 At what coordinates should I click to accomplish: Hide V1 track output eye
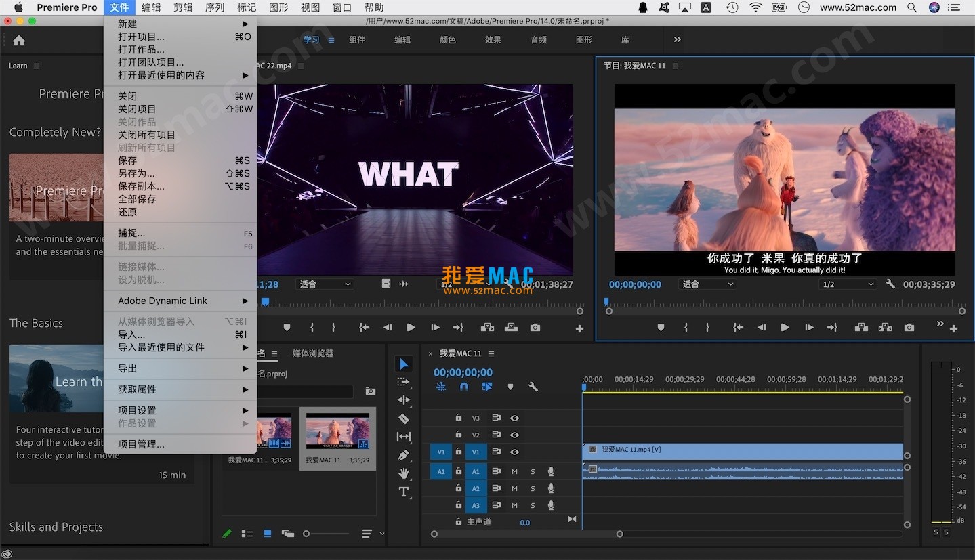pos(514,452)
